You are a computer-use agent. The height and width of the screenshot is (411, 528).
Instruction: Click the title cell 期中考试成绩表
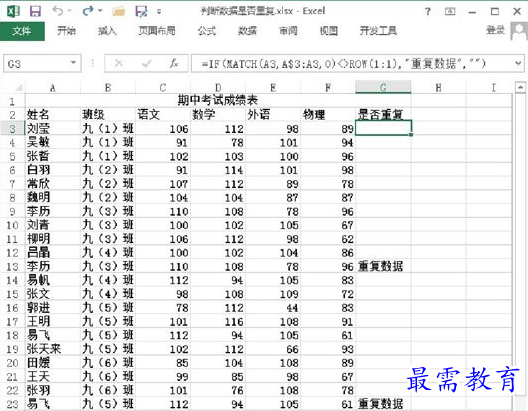[x=218, y=100]
